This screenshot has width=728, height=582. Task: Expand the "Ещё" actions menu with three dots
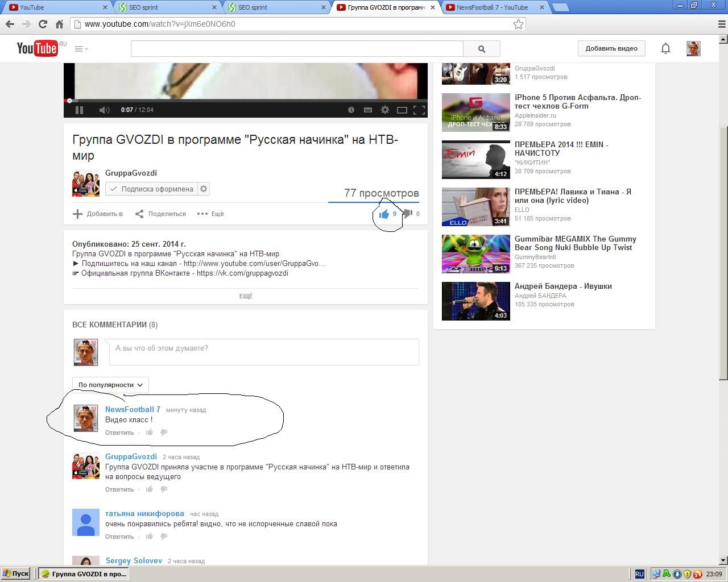[210, 214]
